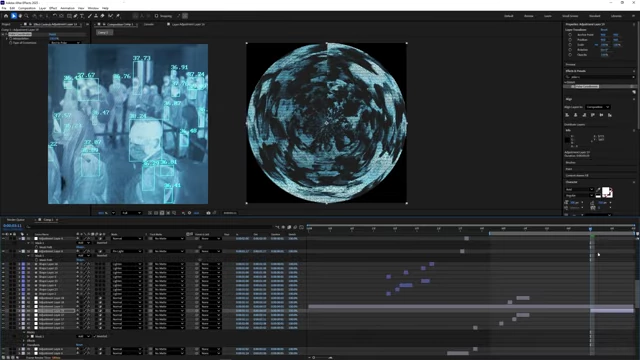Open the viewer resolution Full dropdown

131,213
